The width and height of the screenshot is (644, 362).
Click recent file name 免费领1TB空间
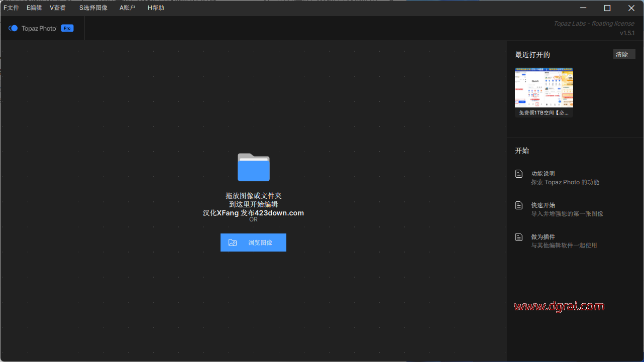pos(544,113)
